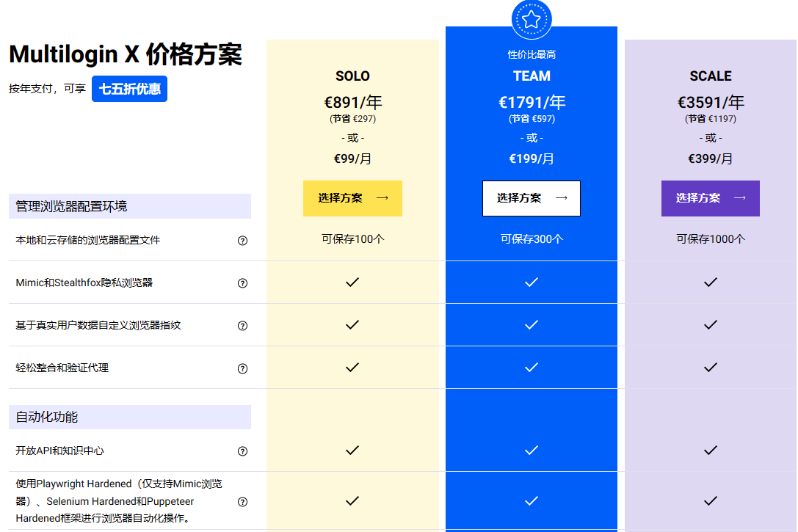This screenshot has width=798, height=532.
Task: Click TEAM checkmark in 开放API和知识中心 row
Action: (x=532, y=450)
